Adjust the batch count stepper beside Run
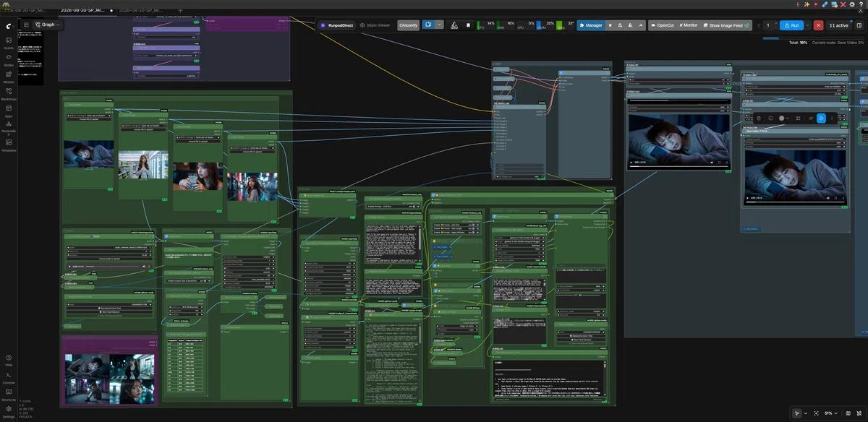 tap(776, 25)
